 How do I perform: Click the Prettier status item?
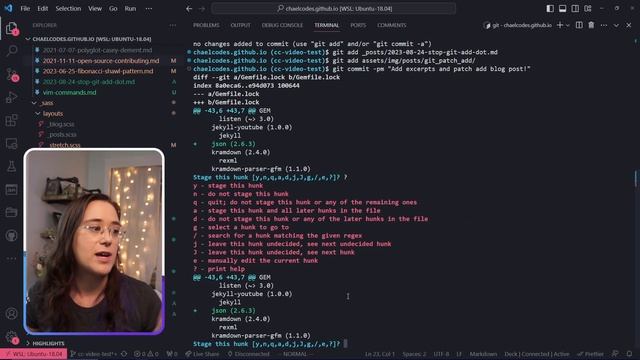point(591,354)
